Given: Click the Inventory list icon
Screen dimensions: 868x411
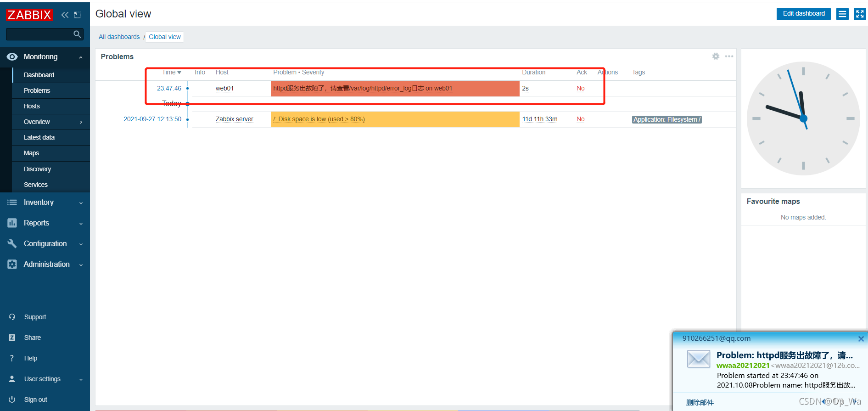Looking at the screenshot, I should point(12,202).
